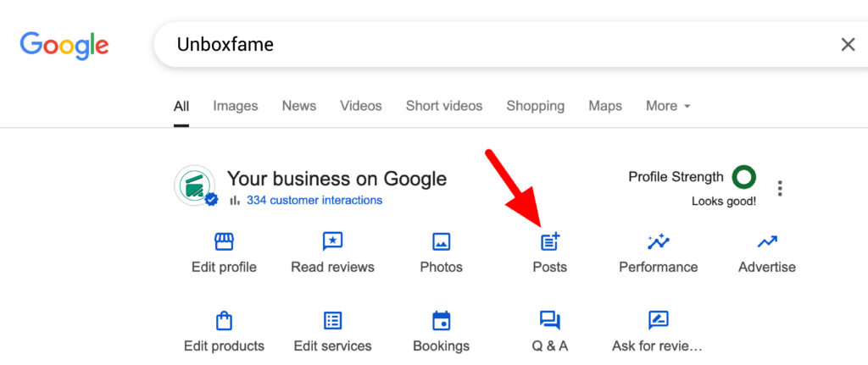The image size is (868, 365).
Task: Open the Bookings calendar icon
Action: 441,320
